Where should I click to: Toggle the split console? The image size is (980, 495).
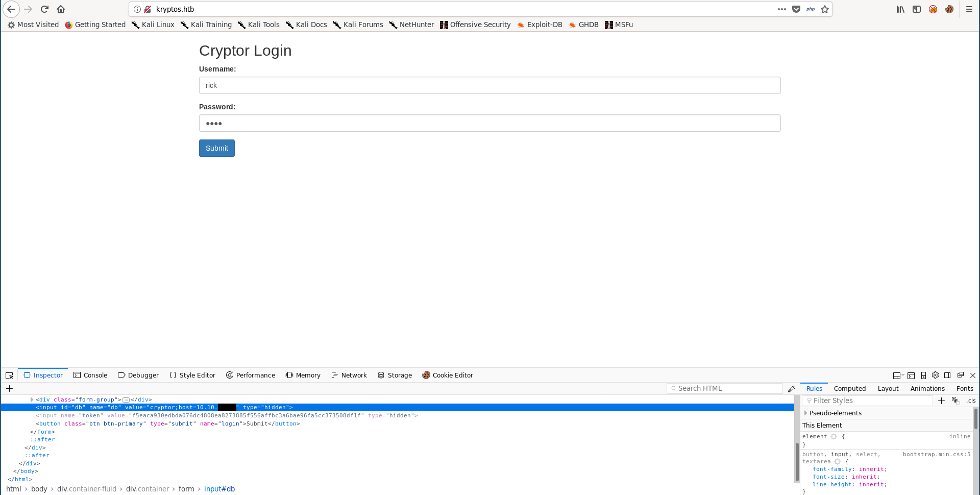point(911,375)
